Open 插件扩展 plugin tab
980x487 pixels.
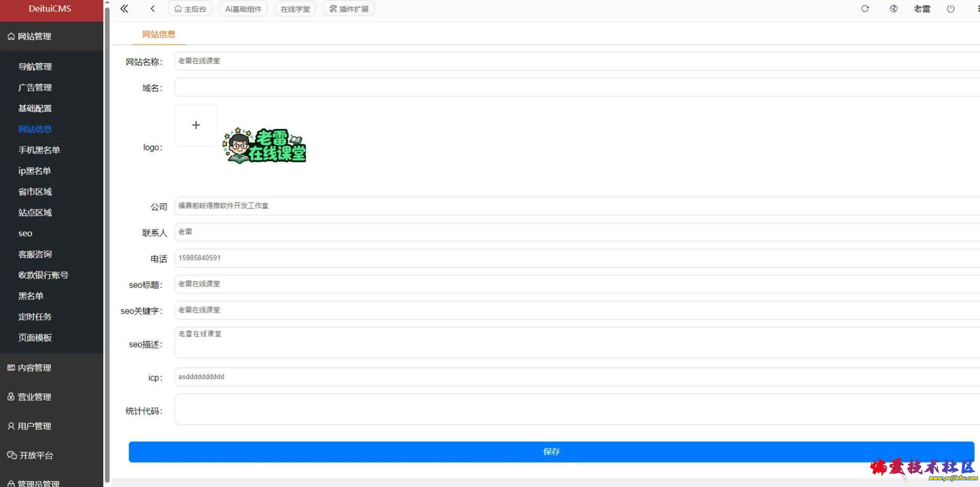[348, 9]
